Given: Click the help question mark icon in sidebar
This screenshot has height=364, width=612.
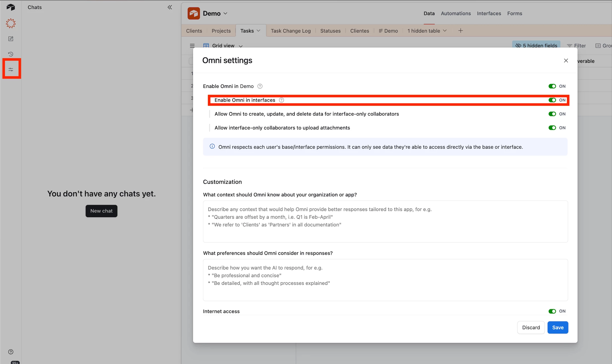Looking at the screenshot, I should coord(11,352).
